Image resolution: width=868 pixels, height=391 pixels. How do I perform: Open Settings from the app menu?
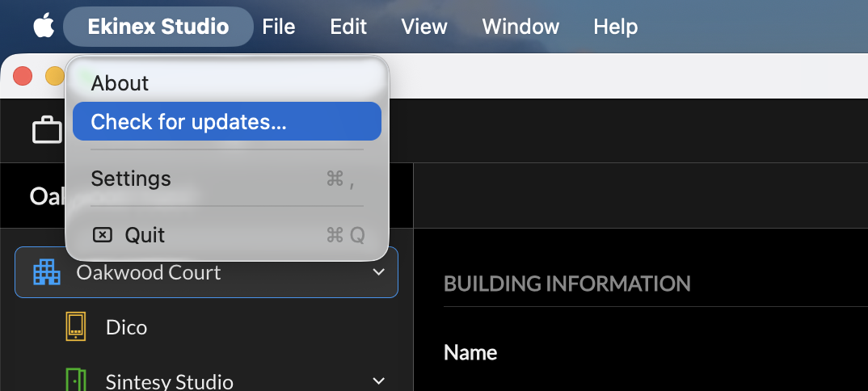coord(227,179)
